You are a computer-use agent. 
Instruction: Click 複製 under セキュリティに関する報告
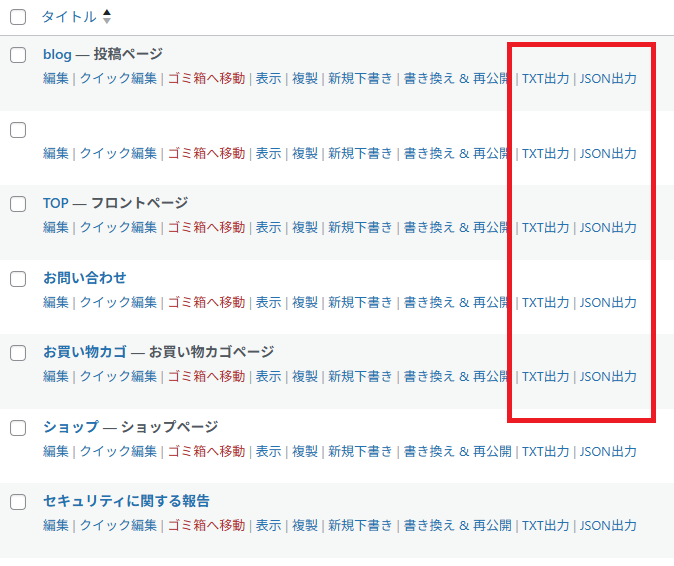[x=305, y=525]
